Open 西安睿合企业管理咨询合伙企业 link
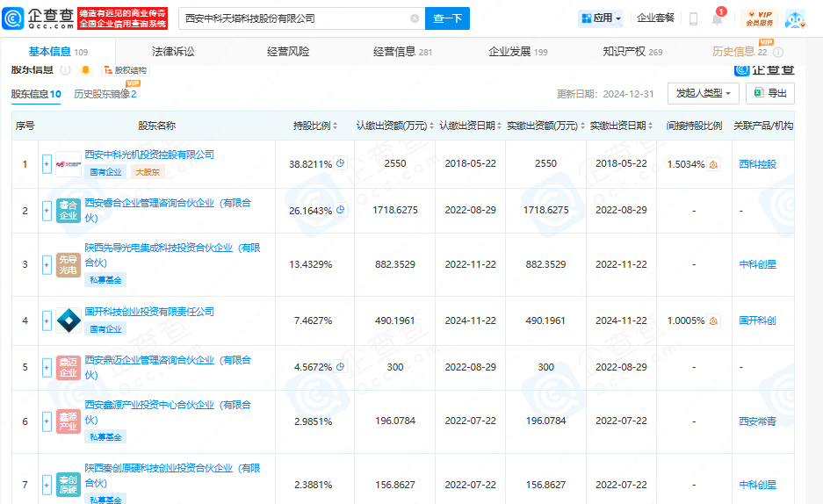823x504 pixels. 168,211
